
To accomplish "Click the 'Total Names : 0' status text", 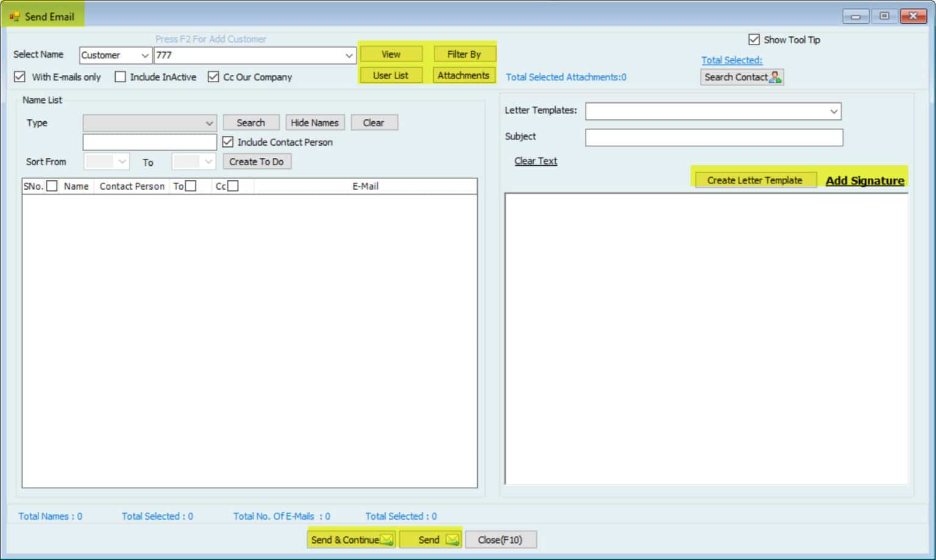I will tap(50, 516).
